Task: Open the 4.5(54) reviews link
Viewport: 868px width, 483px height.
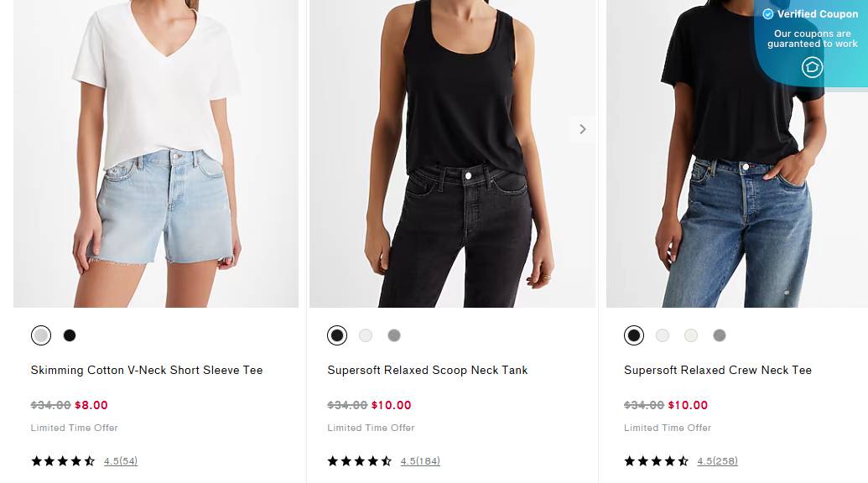Action: point(121,460)
